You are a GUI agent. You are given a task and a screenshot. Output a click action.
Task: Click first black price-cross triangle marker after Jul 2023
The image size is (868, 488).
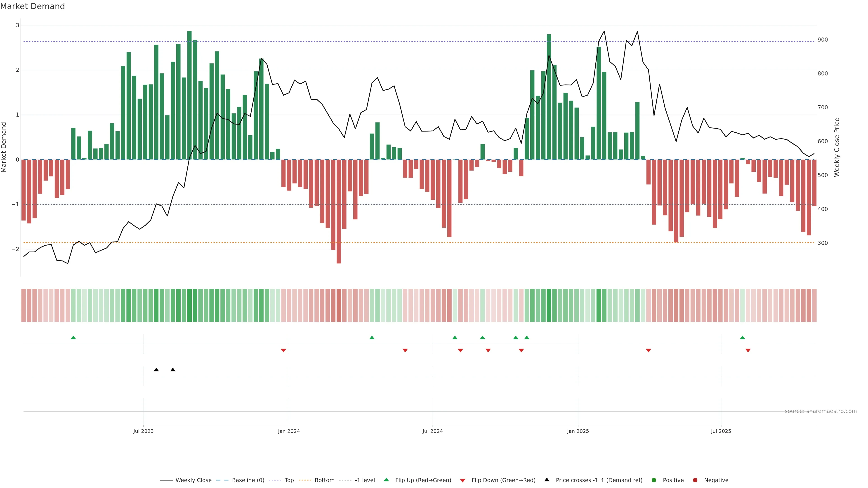click(x=156, y=370)
